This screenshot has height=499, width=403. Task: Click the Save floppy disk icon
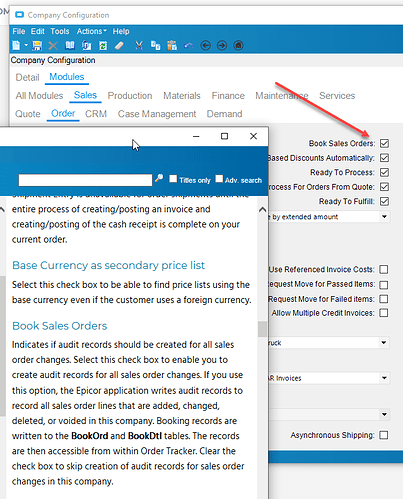(x=37, y=46)
